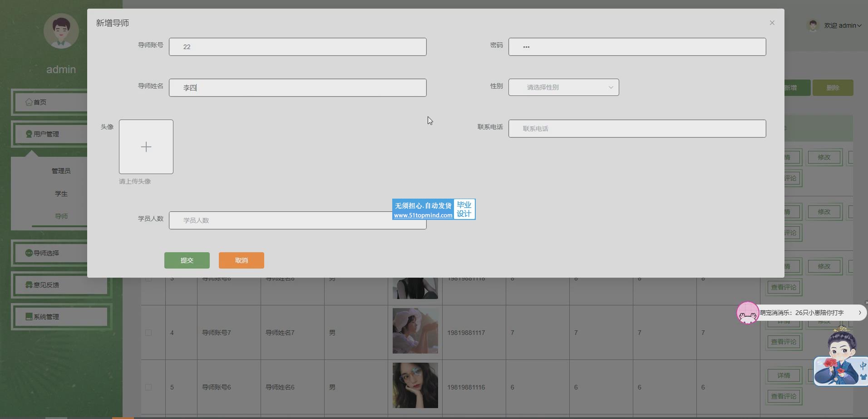Click the 联系电话 input field
The width and height of the screenshot is (868, 419).
point(637,129)
